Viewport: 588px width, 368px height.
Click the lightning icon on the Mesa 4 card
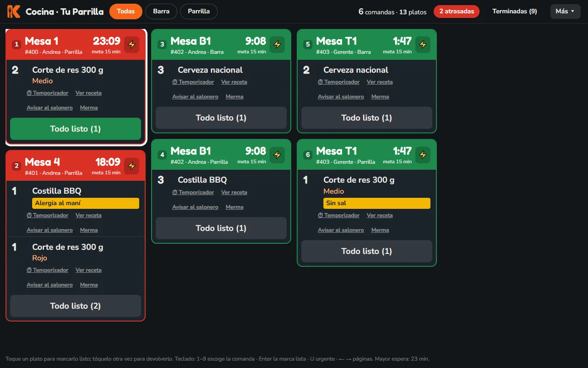pyautogui.click(x=132, y=166)
